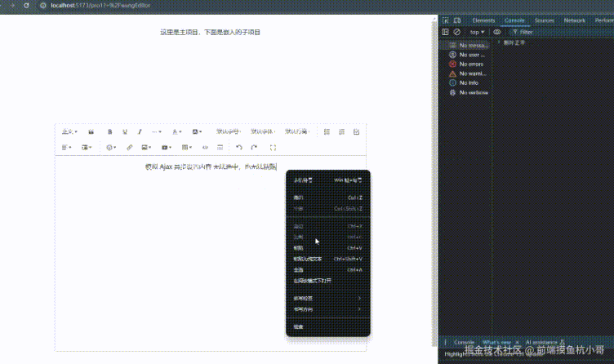Switch to the Sources tab in DevTools
This screenshot has height=364, width=614.
click(x=545, y=20)
